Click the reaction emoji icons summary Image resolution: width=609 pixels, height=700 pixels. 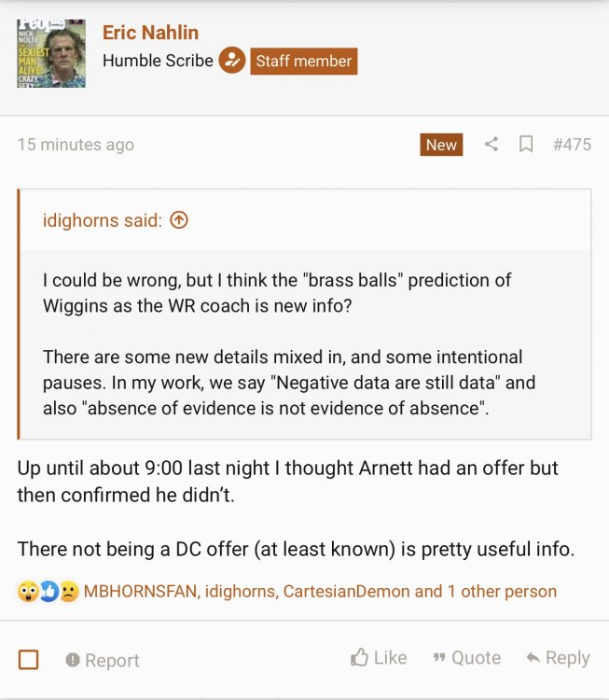pos(48,591)
